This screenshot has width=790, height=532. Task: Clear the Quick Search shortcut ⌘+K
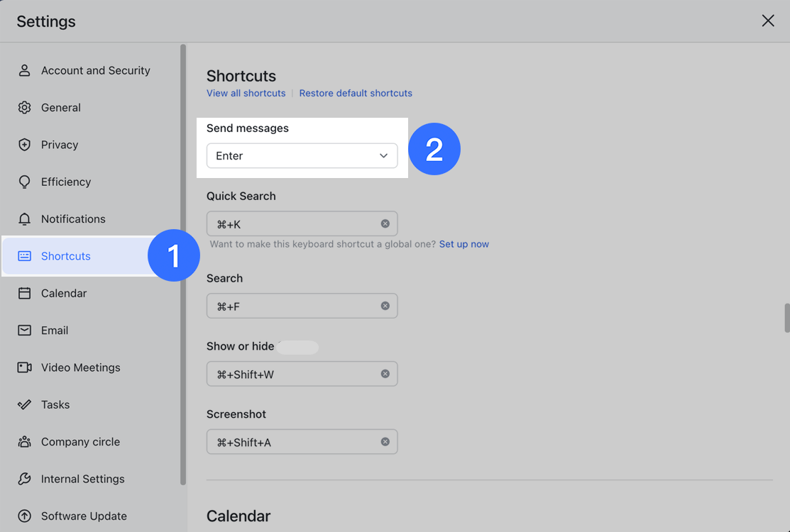coord(385,224)
